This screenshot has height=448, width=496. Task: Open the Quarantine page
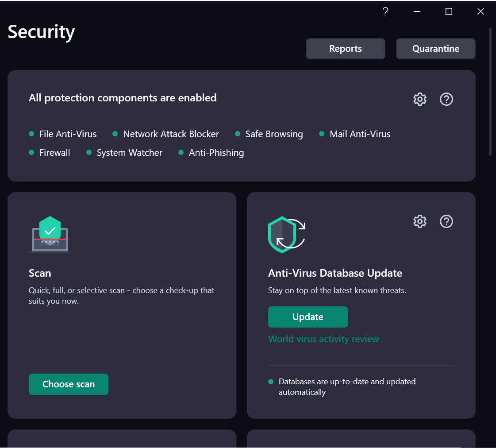(436, 49)
